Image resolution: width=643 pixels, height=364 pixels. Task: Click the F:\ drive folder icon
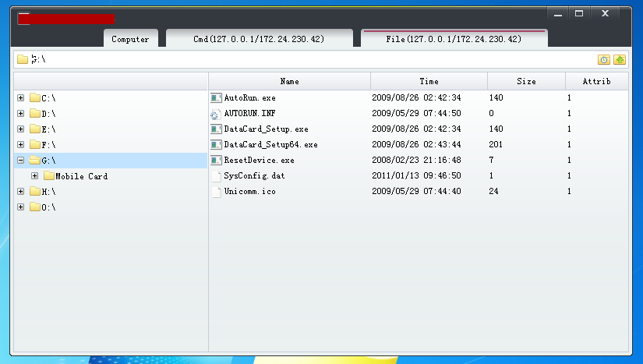tap(35, 144)
